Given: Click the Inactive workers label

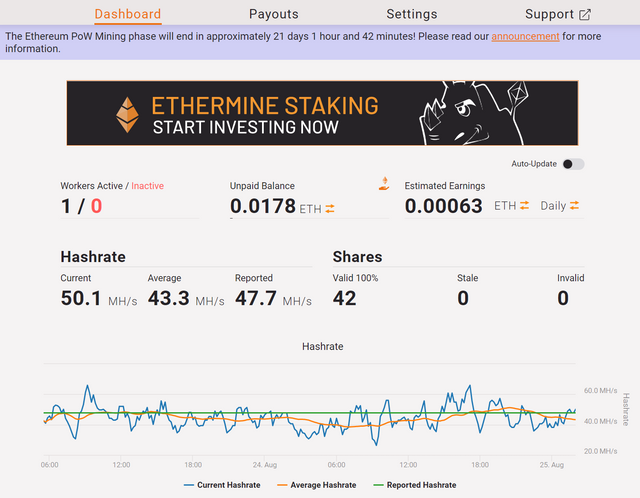Looking at the screenshot, I should [147, 186].
